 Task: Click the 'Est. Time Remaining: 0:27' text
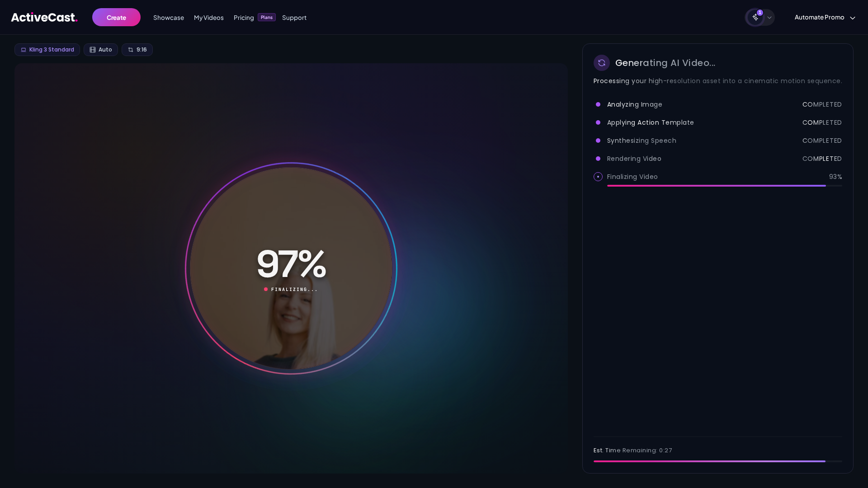pyautogui.click(x=633, y=450)
